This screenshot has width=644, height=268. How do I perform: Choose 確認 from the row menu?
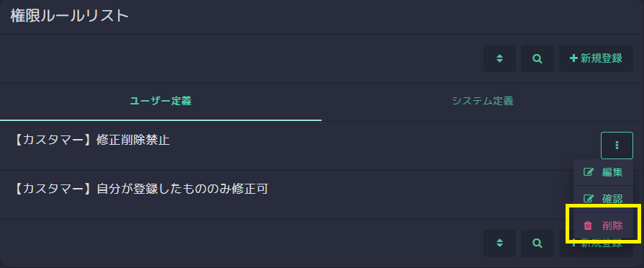[x=603, y=199]
